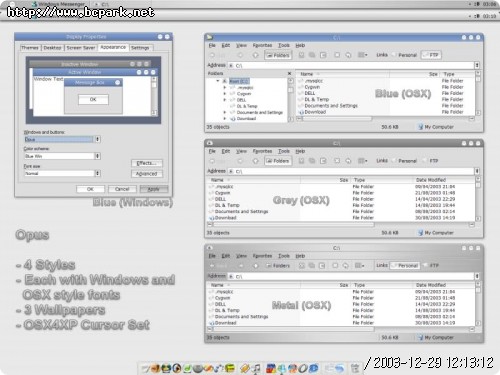Screen dimensions: 500x375
Task: Close Folders pane with X
Action: pyautogui.click(x=289, y=73)
